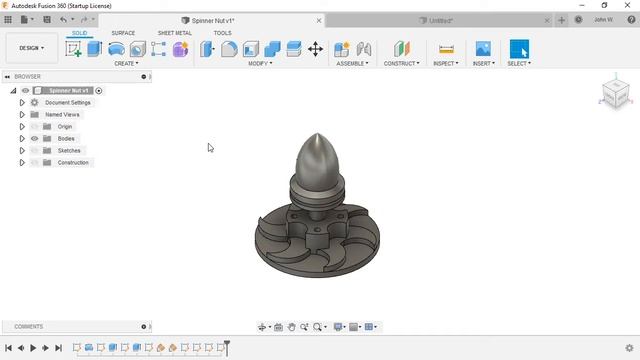Select the Extrude tool
The image size is (640, 360).
pos(95,49)
